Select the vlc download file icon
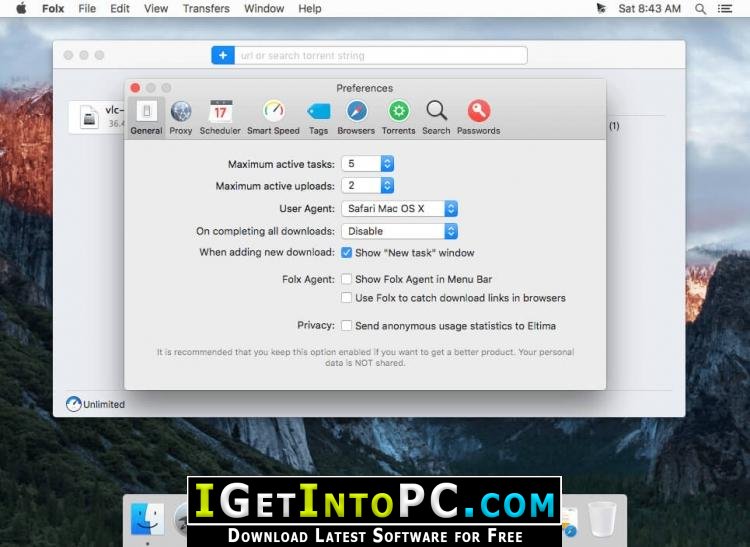 pyautogui.click(x=89, y=117)
